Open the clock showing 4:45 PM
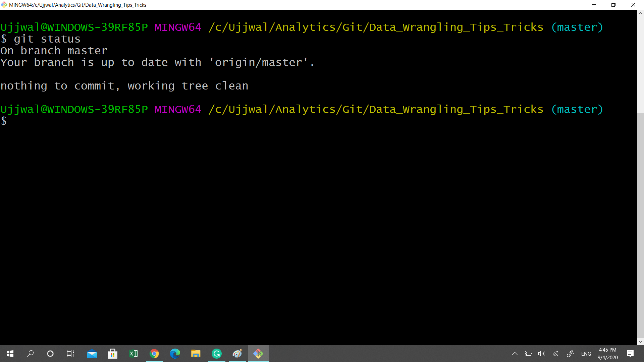This screenshot has height=362, width=644. (607, 354)
